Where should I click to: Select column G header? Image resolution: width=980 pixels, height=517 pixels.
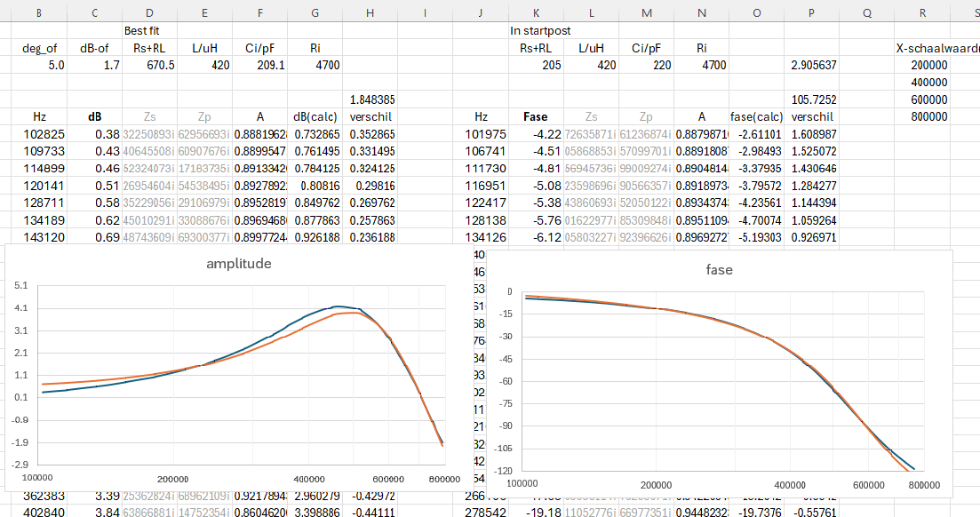pos(315,12)
